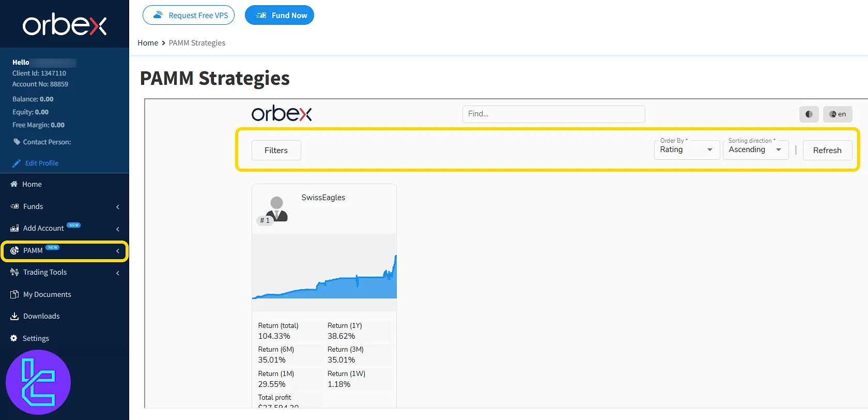
Task: Expand the Add Account chevron
Action: coord(118,229)
